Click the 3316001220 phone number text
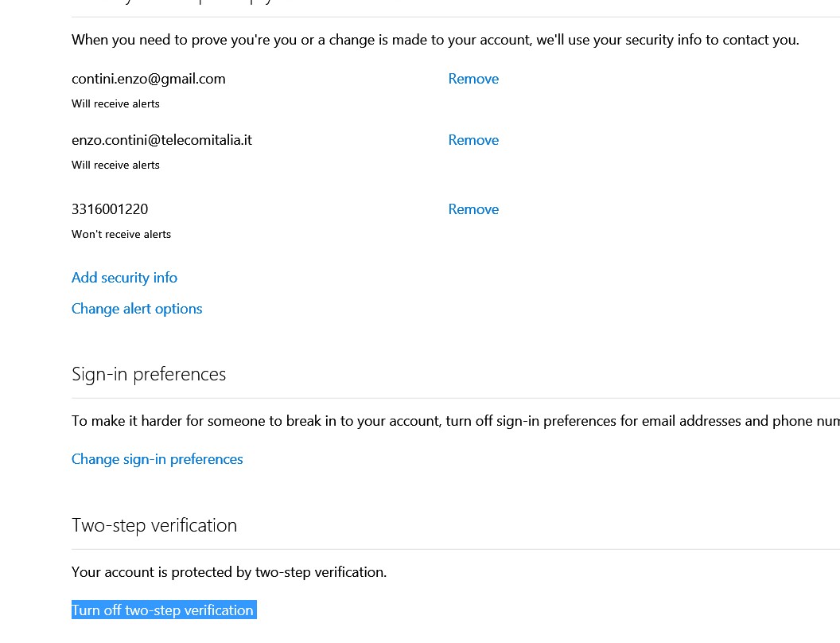The image size is (840, 643). pyautogui.click(x=110, y=209)
